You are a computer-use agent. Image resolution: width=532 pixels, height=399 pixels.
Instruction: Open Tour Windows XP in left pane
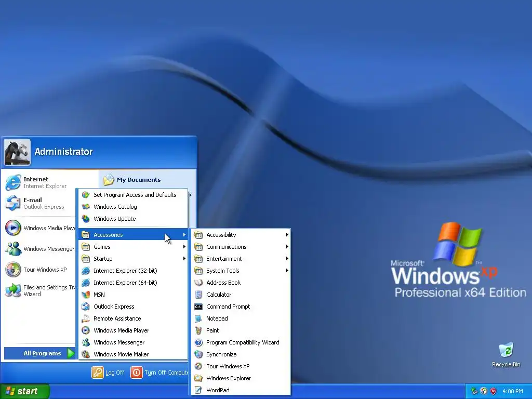click(x=40, y=270)
